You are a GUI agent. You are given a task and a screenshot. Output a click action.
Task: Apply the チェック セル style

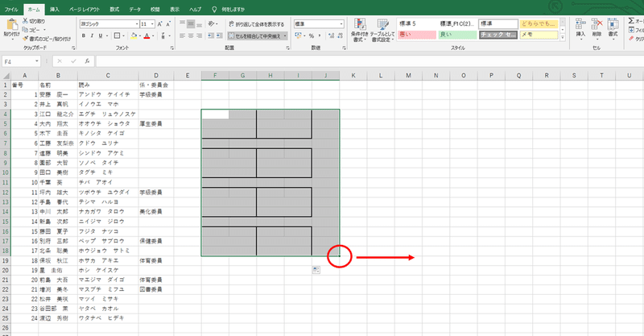coord(498,35)
